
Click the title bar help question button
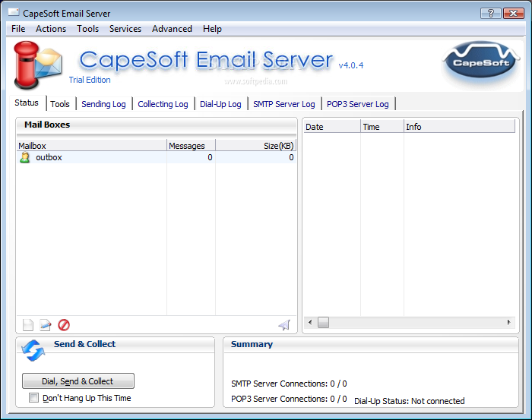coord(491,14)
